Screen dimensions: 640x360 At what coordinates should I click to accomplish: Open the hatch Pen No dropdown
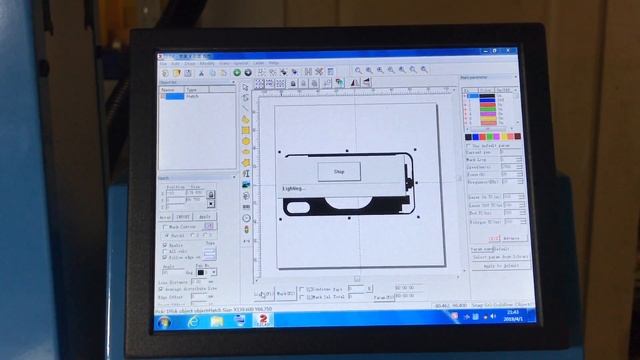pos(213,272)
